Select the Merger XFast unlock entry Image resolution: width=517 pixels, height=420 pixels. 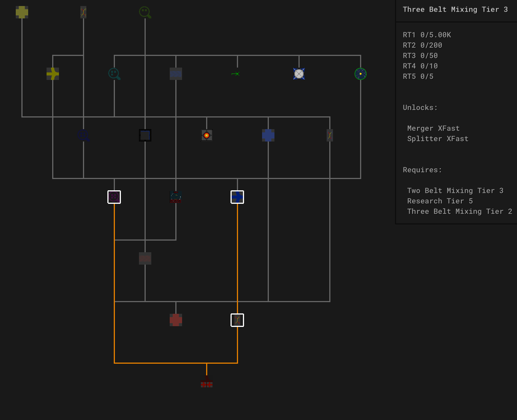[x=433, y=128]
